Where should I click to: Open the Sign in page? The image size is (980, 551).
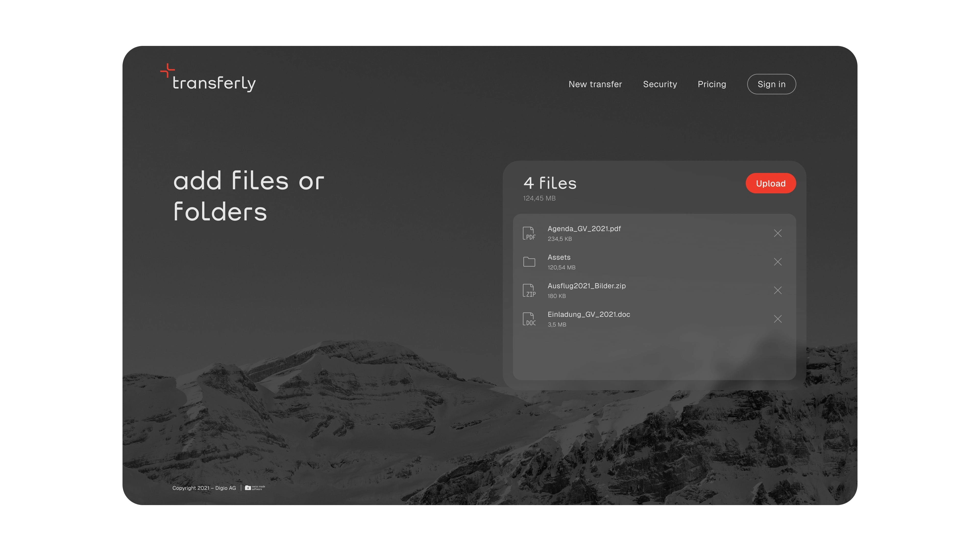click(x=771, y=84)
